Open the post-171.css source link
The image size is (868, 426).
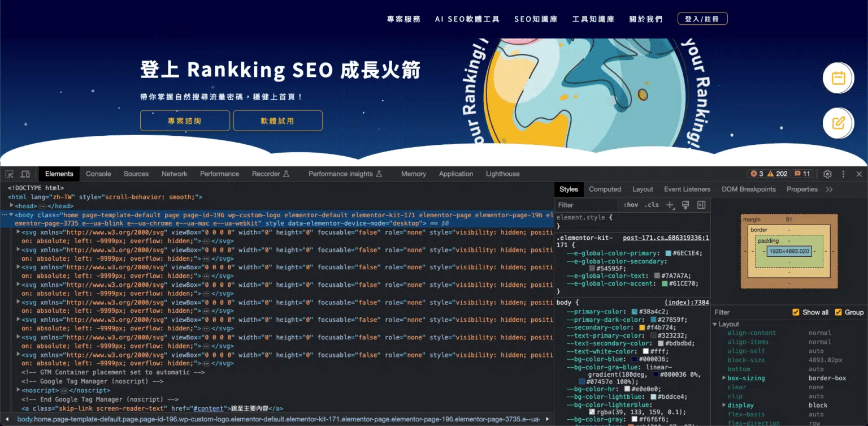click(666, 238)
